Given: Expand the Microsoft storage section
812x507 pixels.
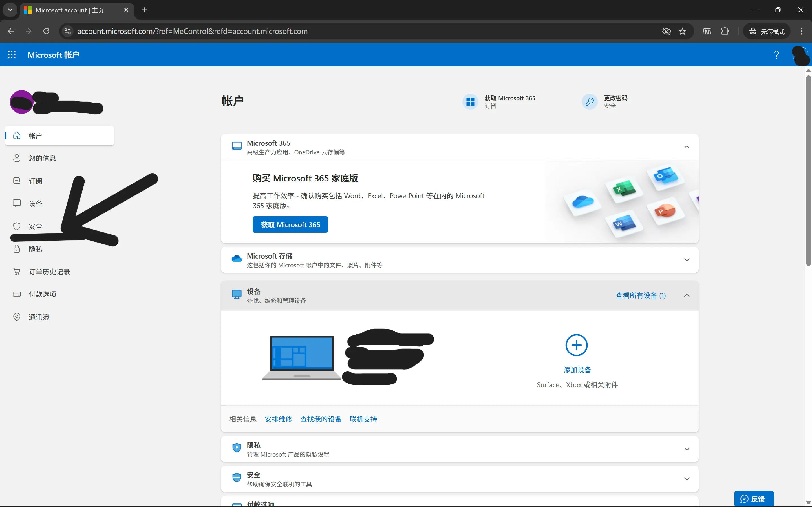Looking at the screenshot, I should (x=687, y=260).
